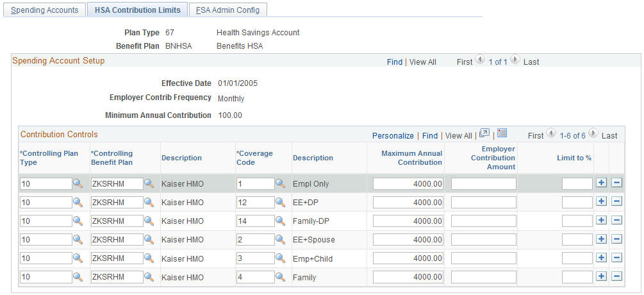Delete the EE+DP row
The image size is (644, 295).
point(616,201)
